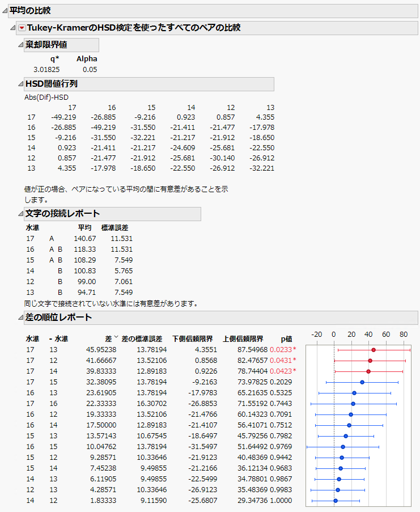Click the p値 column header

point(287,339)
